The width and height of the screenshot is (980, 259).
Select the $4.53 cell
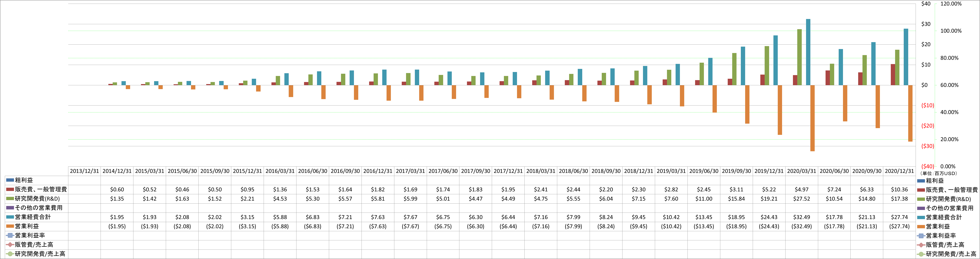(280, 198)
